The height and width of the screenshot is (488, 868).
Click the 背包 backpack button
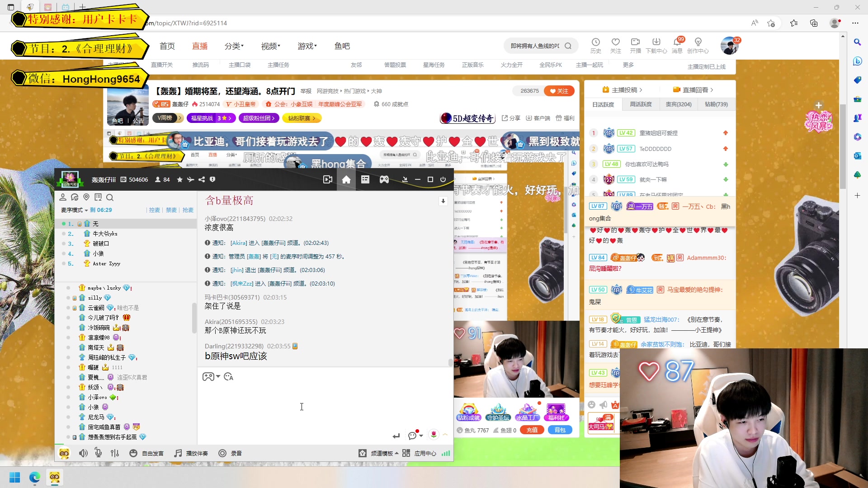click(560, 430)
